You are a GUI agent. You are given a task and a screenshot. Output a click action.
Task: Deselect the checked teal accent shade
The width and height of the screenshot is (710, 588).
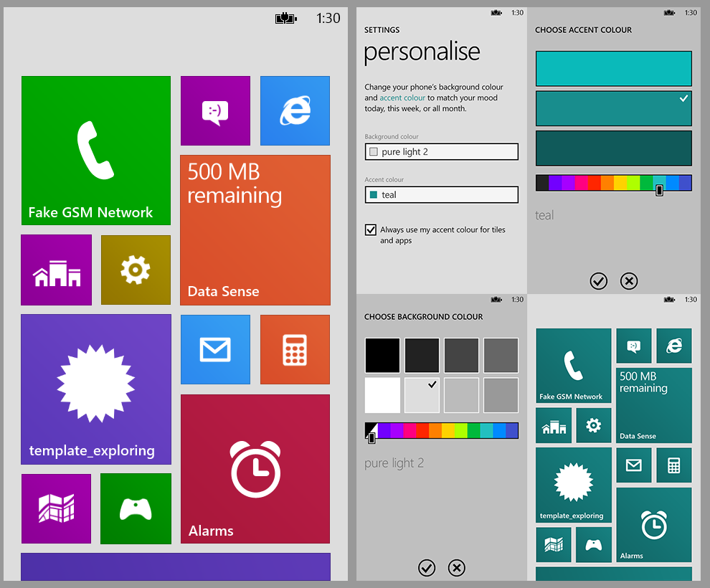pos(613,108)
